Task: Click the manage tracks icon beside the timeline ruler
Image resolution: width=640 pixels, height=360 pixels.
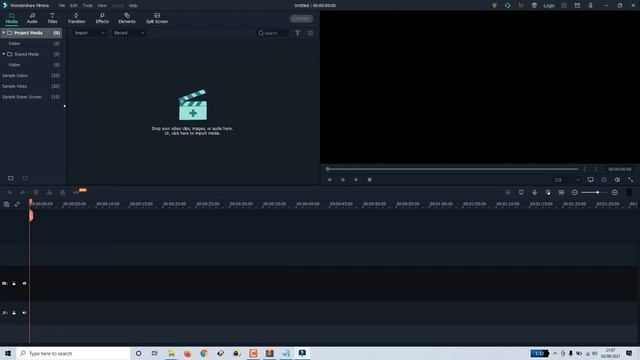Action: [x=6, y=204]
